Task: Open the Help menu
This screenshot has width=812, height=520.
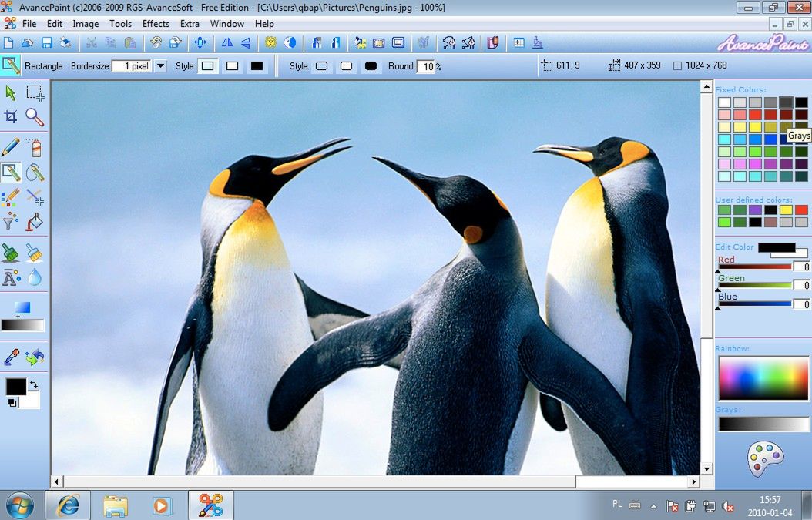Action: tap(264, 24)
